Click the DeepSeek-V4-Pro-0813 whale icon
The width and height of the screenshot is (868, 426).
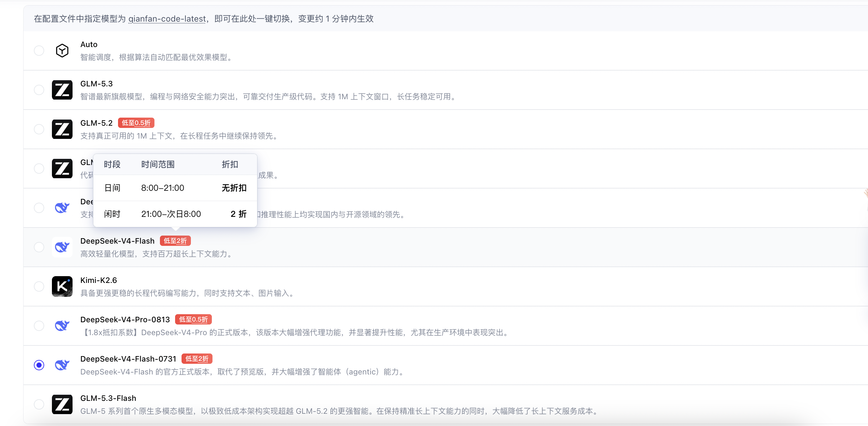pyautogui.click(x=62, y=326)
